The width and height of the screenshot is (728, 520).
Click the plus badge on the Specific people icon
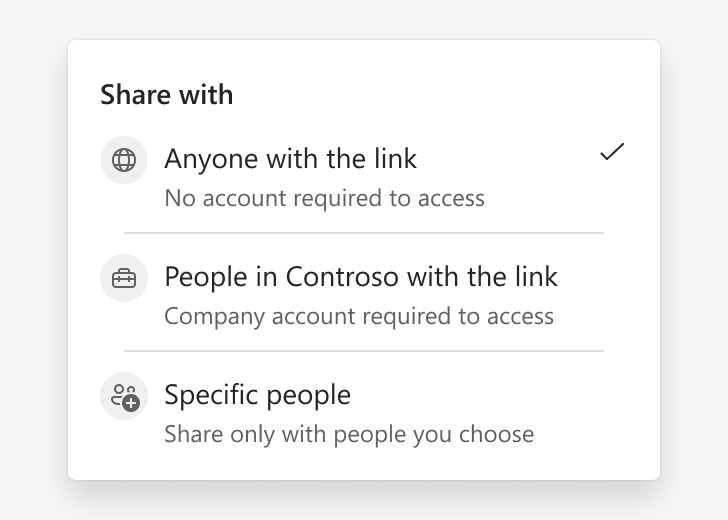pos(131,403)
